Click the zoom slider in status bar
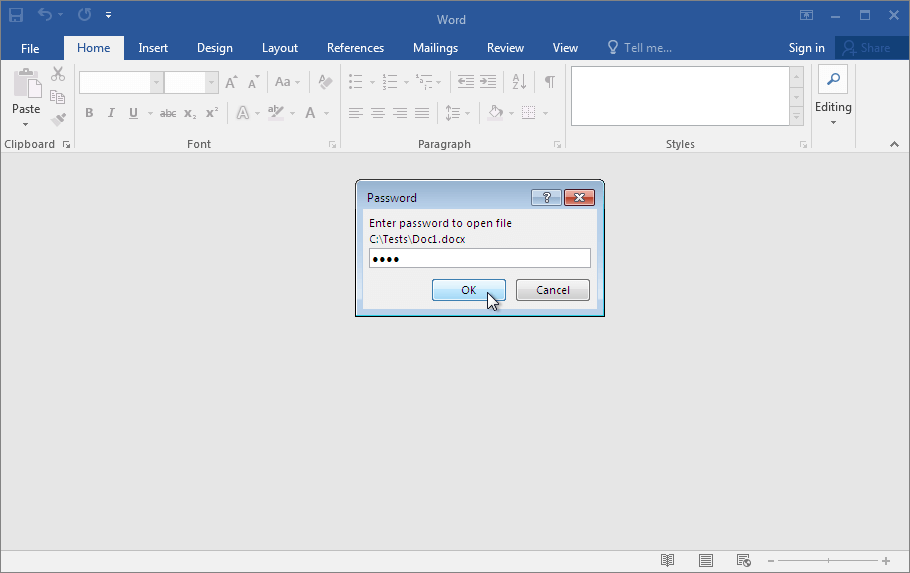Viewport: 910px width, 573px height. (826, 560)
